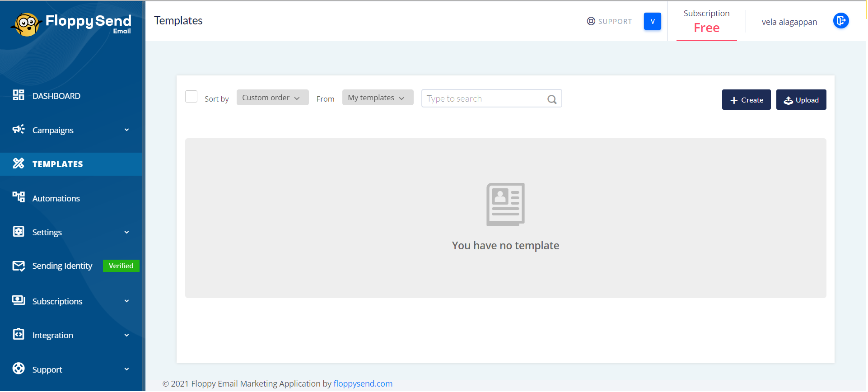Click the Sending Identity envelope icon
The width and height of the screenshot is (868, 392).
pos(19,266)
